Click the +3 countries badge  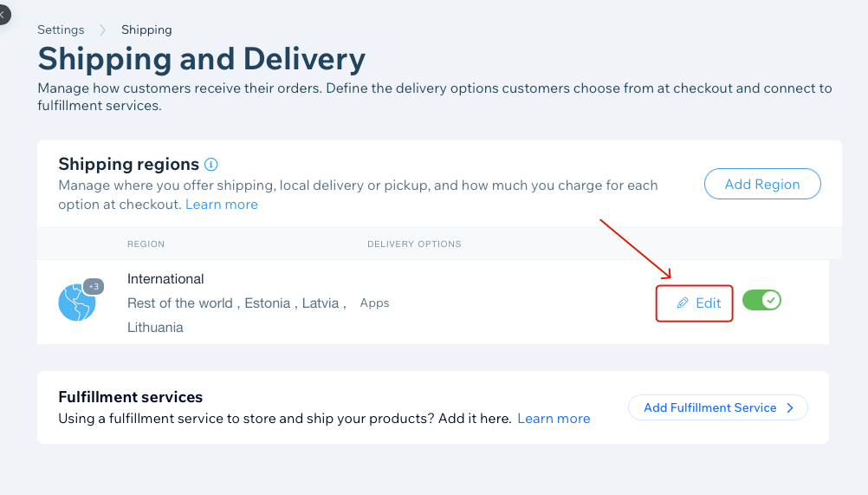[x=94, y=286]
